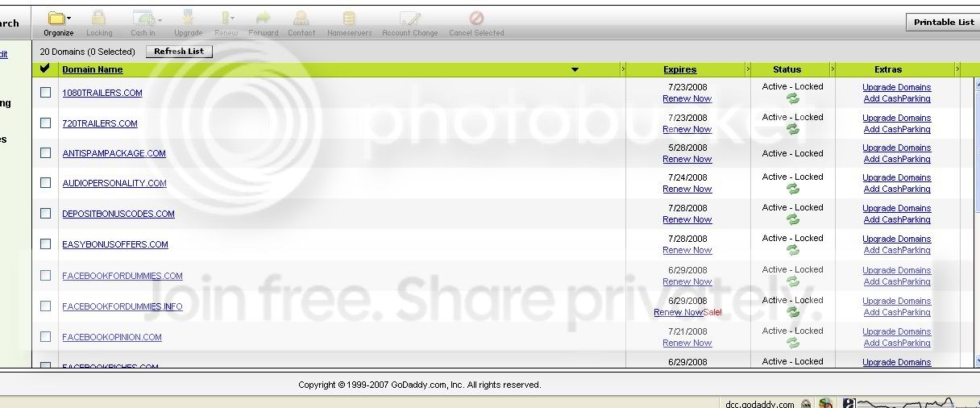The width and height of the screenshot is (980, 408).
Task: Click the small arrow left of Expires header
Action: pos(623,69)
